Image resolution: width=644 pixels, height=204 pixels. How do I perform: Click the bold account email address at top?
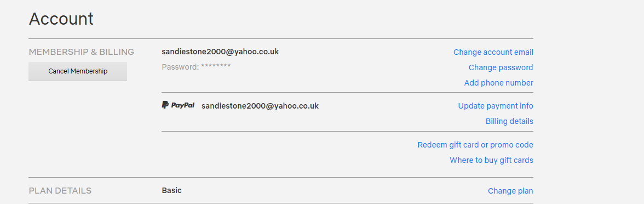pyautogui.click(x=220, y=52)
